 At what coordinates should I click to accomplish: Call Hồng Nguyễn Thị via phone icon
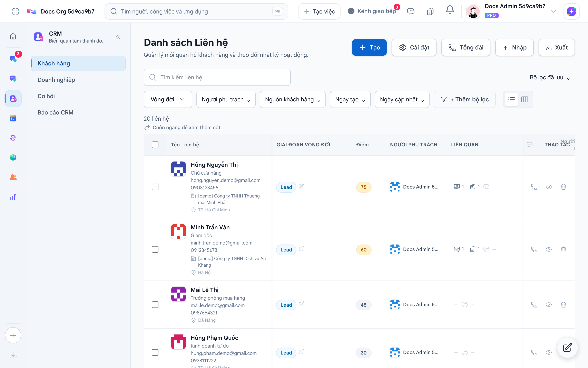534,187
